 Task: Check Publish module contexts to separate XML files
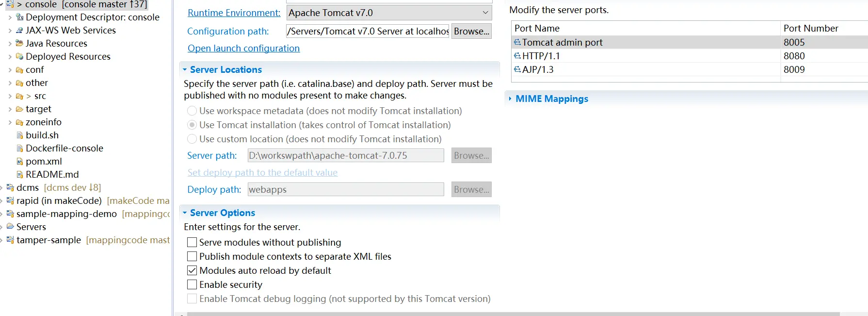192,256
